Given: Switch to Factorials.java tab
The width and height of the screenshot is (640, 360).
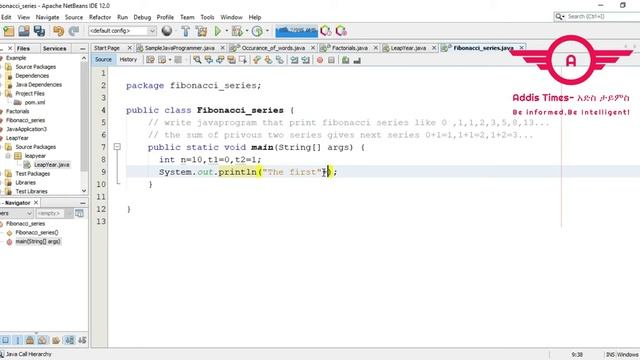Looking at the screenshot, I should coord(350,48).
